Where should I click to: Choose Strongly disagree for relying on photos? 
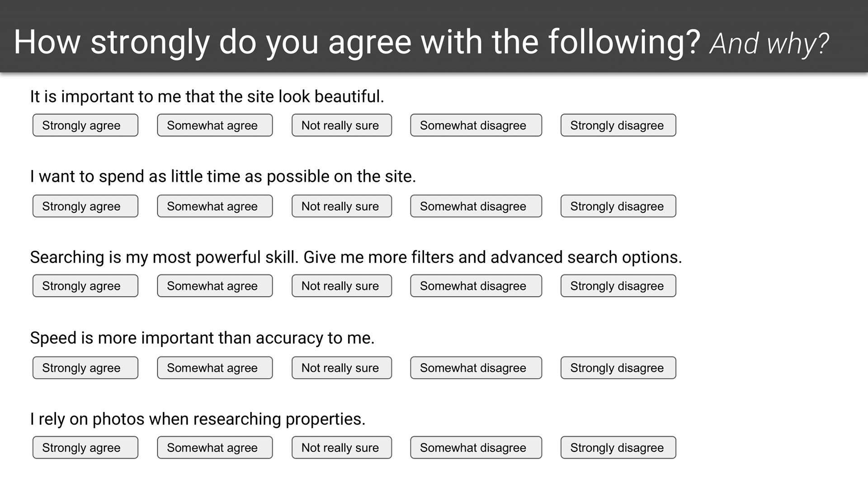pyautogui.click(x=618, y=447)
